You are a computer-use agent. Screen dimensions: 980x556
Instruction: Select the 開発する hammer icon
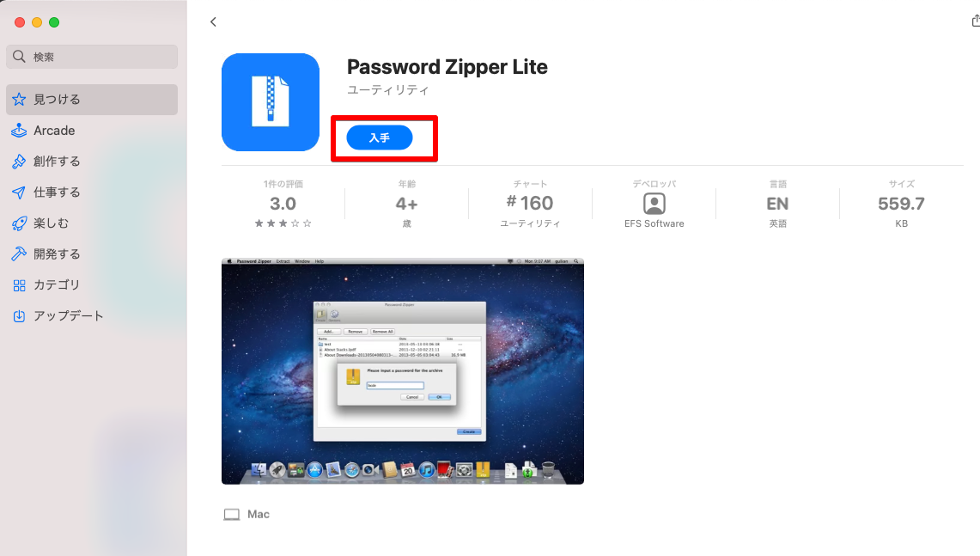tap(20, 254)
